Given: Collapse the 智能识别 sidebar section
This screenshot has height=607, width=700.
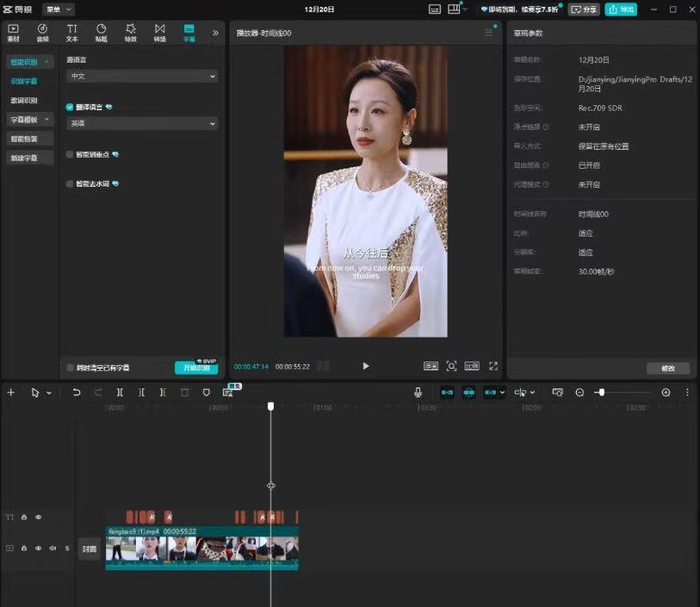Looking at the screenshot, I should tap(30, 62).
